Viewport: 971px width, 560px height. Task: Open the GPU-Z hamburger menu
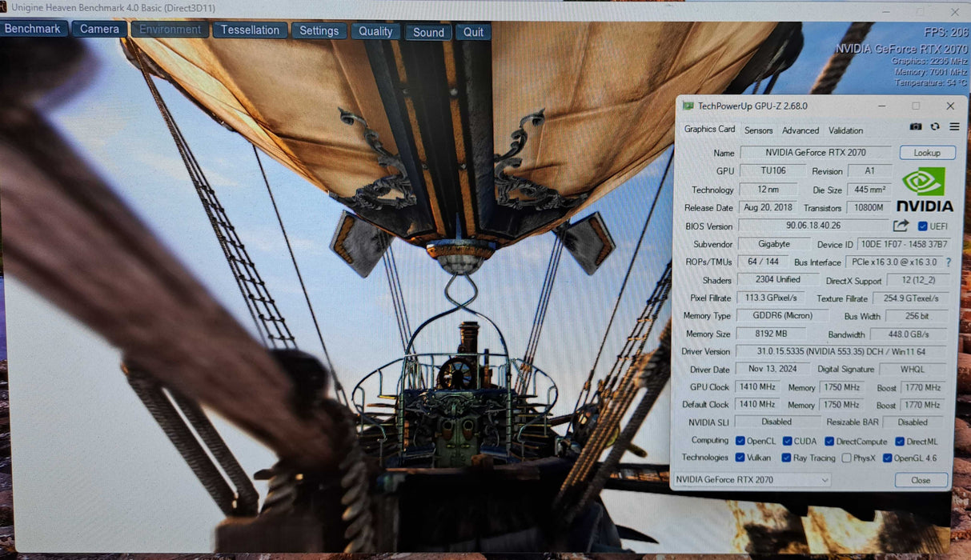tap(954, 126)
